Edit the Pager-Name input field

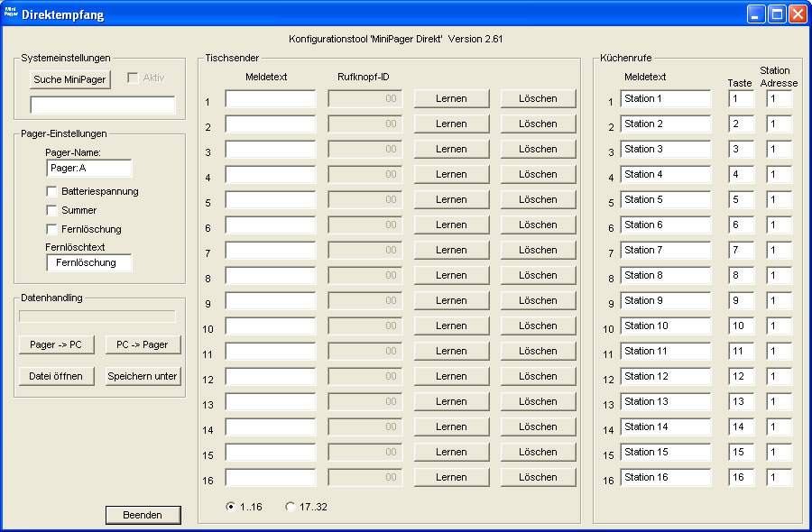tap(88, 168)
